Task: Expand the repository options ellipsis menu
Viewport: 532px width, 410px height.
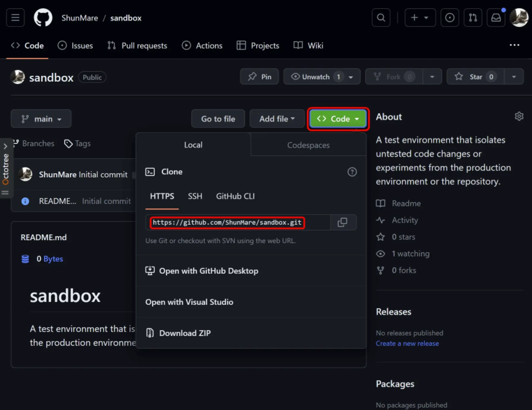Action: coord(514,45)
